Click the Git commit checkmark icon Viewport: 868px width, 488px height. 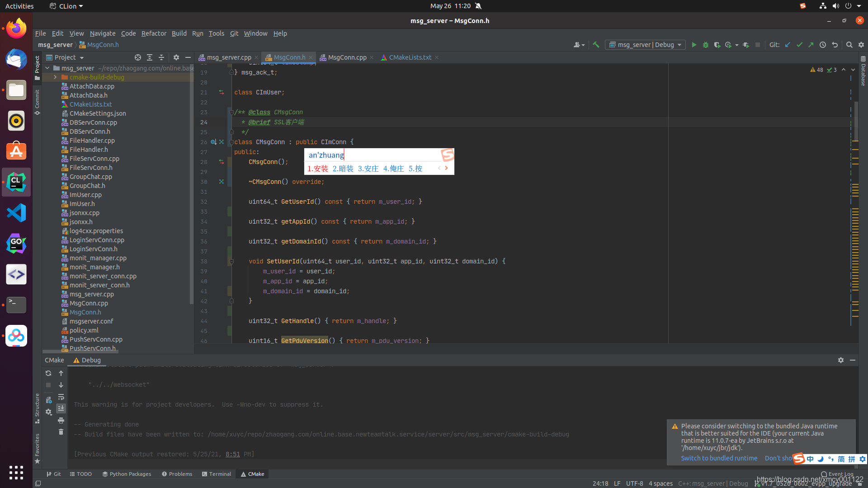799,45
